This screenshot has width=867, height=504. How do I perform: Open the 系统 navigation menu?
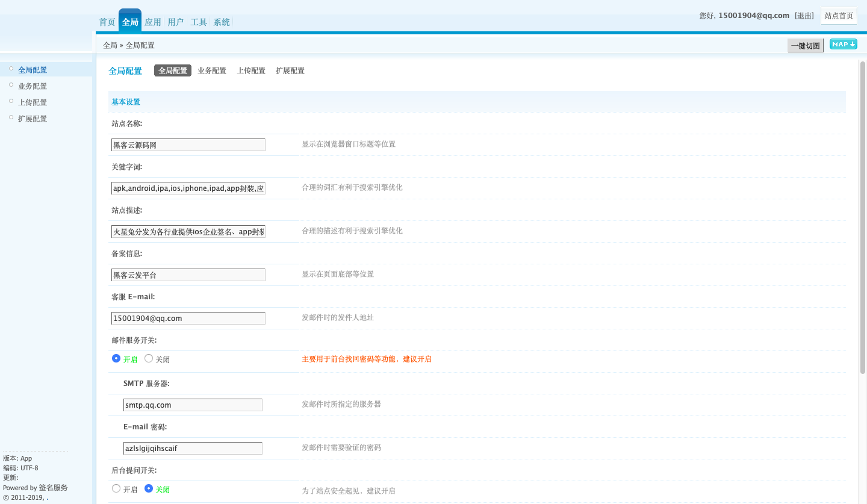222,22
